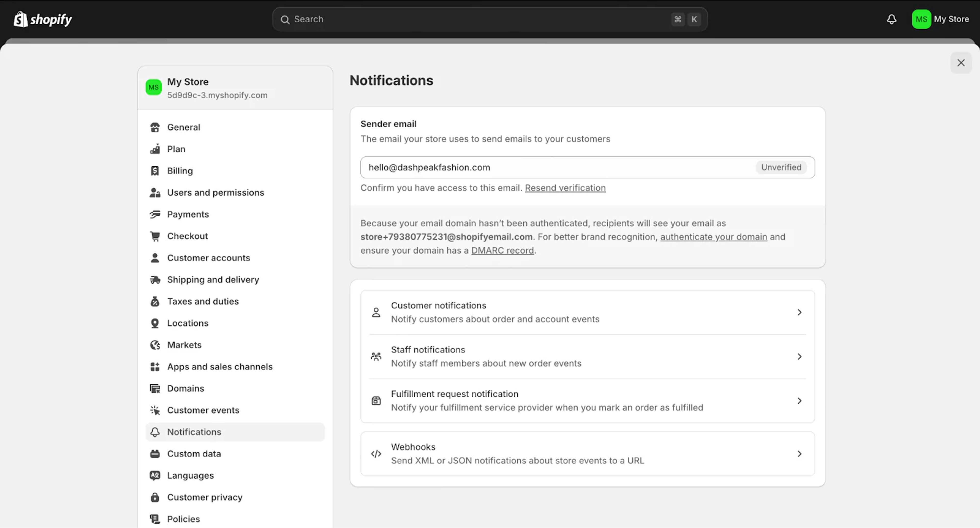This screenshot has width=980, height=528.
Task: Click the Staff notifications people icon
Action: (x=376, y=357)
